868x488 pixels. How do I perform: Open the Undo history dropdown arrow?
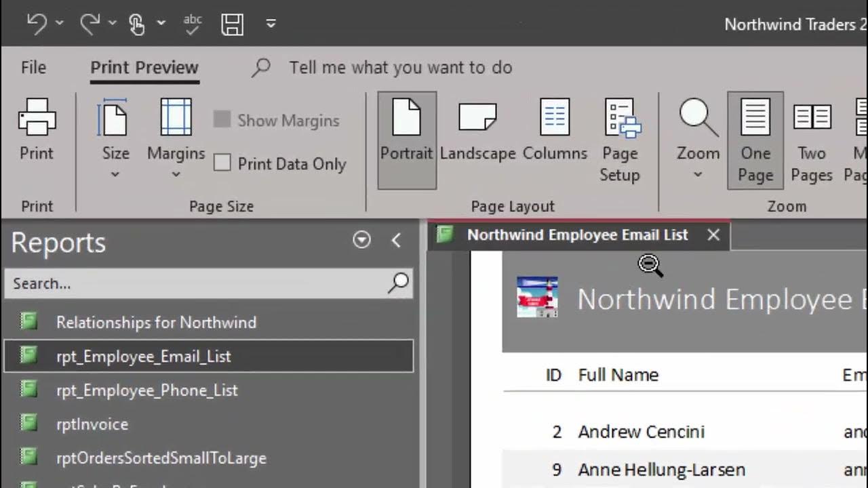coord(60,23)
